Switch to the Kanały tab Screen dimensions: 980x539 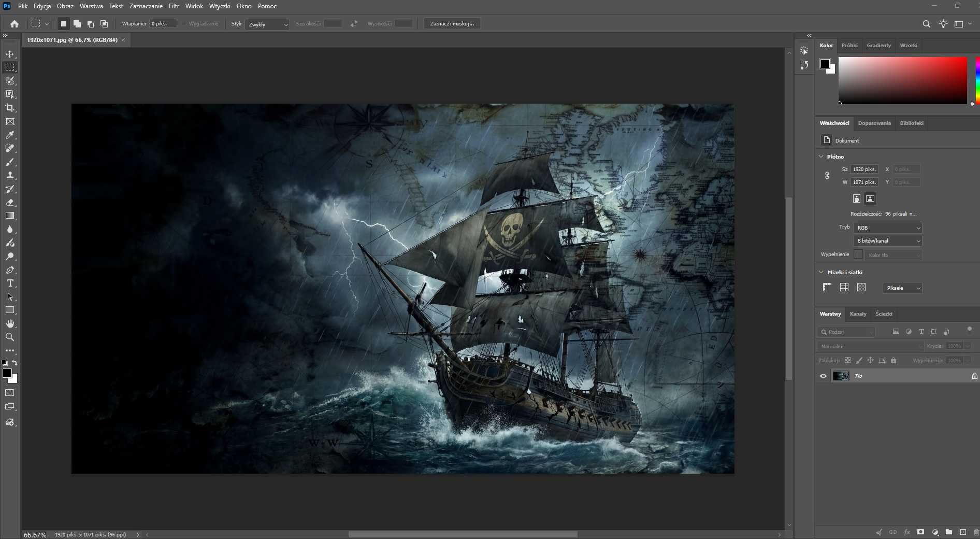tap(858, 314)
